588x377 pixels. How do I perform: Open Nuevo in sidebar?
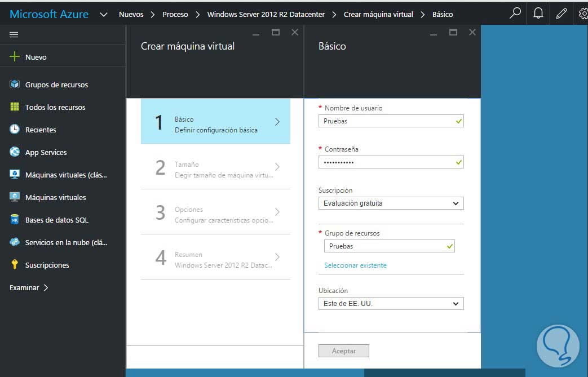[x=36, y=57]
